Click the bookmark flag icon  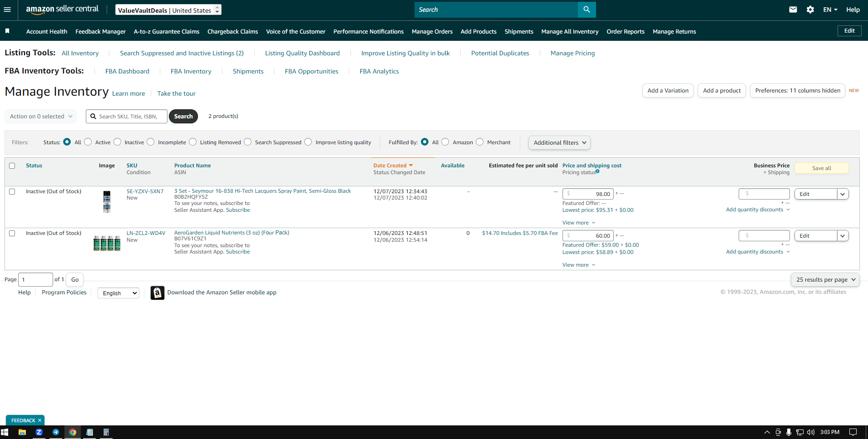click(x=7, y=31)
